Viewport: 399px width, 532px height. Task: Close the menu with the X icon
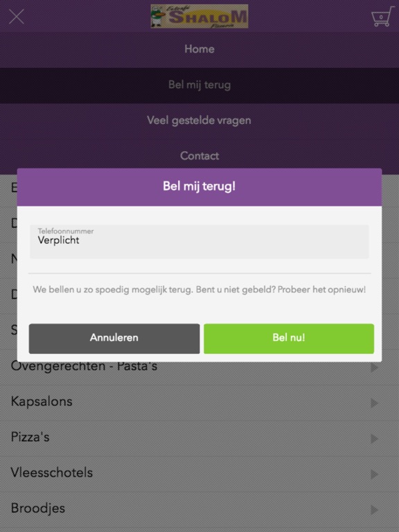17,17
